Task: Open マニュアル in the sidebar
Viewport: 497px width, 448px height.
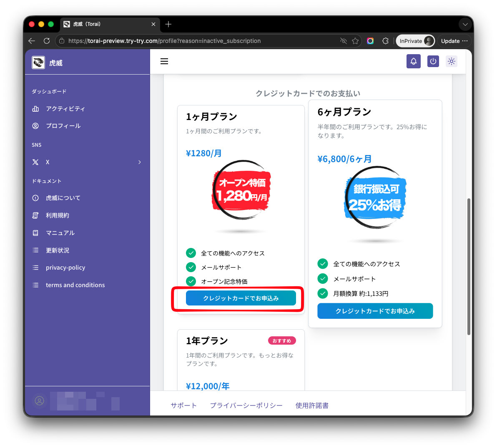Action: coord(60,233)
